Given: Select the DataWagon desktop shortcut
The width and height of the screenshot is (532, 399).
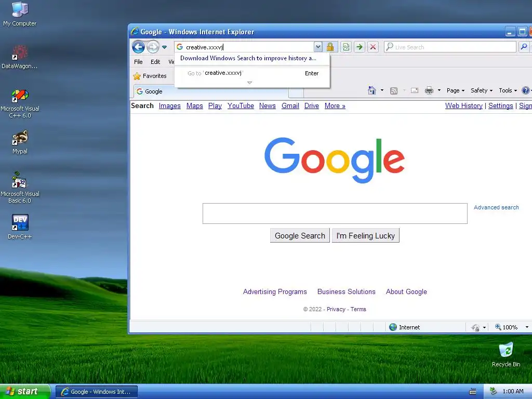Looking at the screenshot, I should (x=20, y=57).
